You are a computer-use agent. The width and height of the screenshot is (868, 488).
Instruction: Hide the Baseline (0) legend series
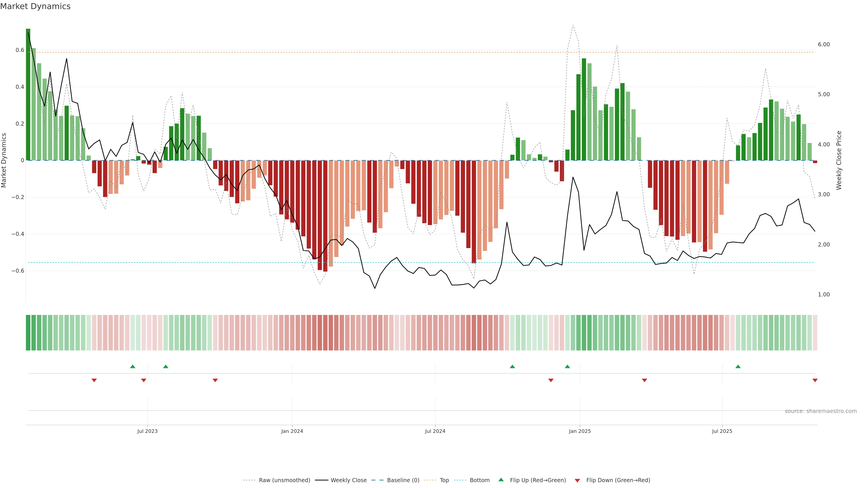[403, 480]
